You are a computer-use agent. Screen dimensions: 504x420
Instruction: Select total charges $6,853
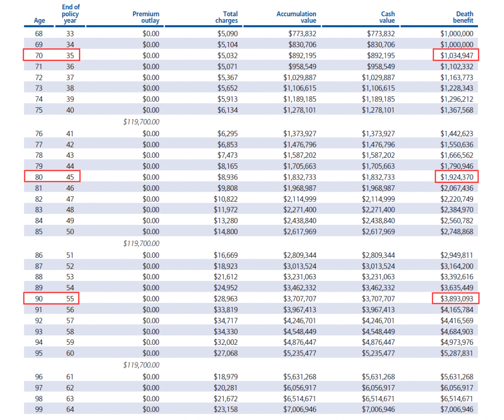pyautogui.click(x=227, y=145)
